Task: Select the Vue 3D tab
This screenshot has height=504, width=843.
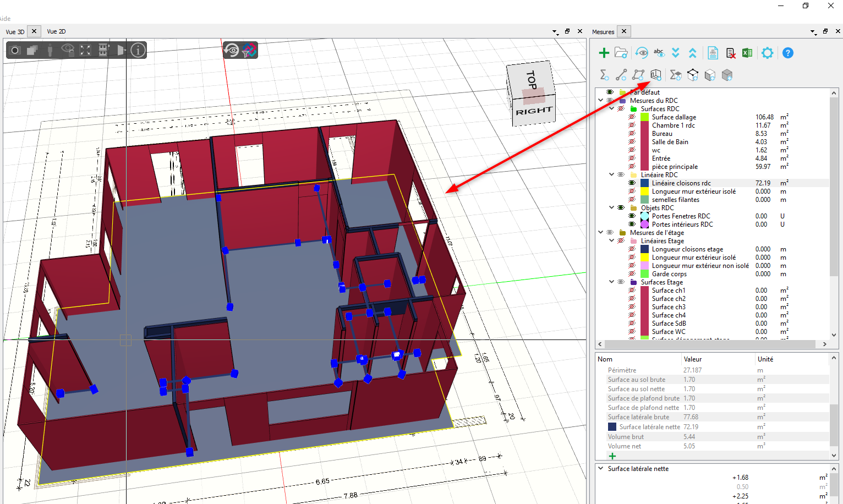Action: (x=15, y=31)
